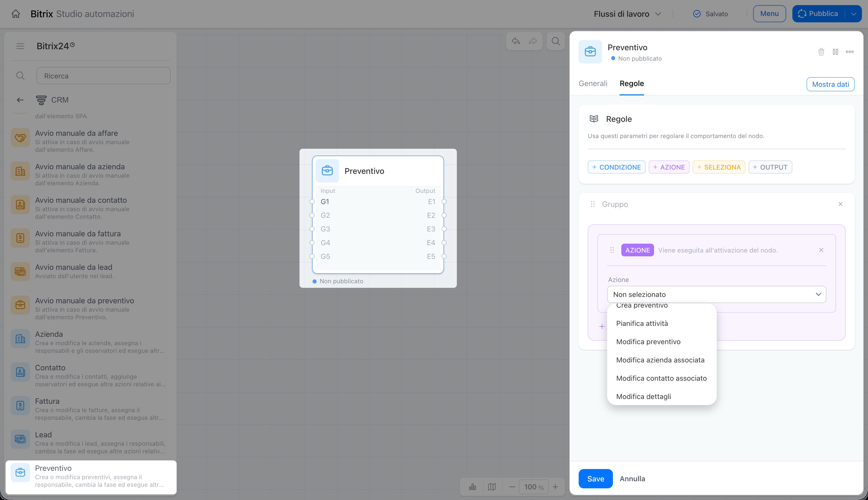Viewport: 868px width, 500px height.
Task: Select 'Modifica dettagli' option
Action: (x=662, y=396)
